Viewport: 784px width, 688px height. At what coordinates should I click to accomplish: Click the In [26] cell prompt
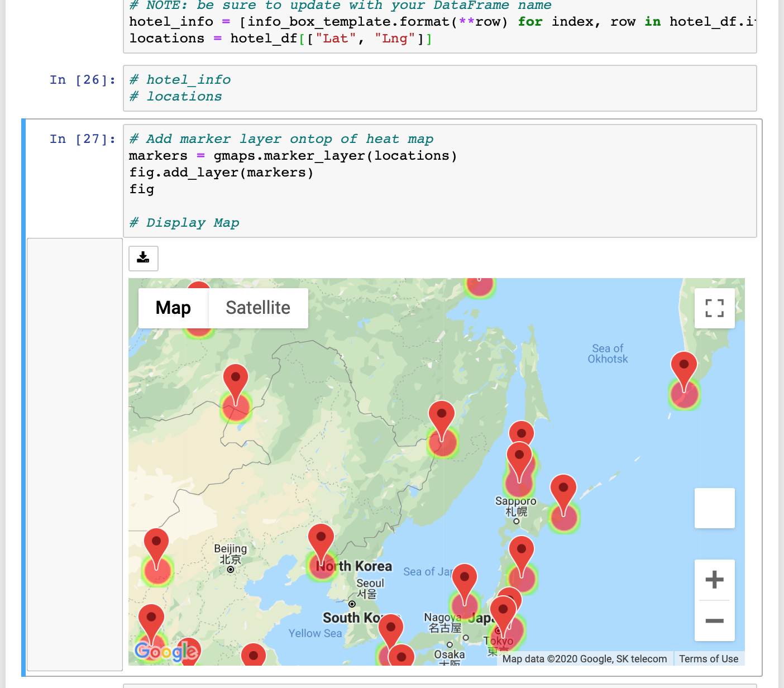tap(83, 80)
